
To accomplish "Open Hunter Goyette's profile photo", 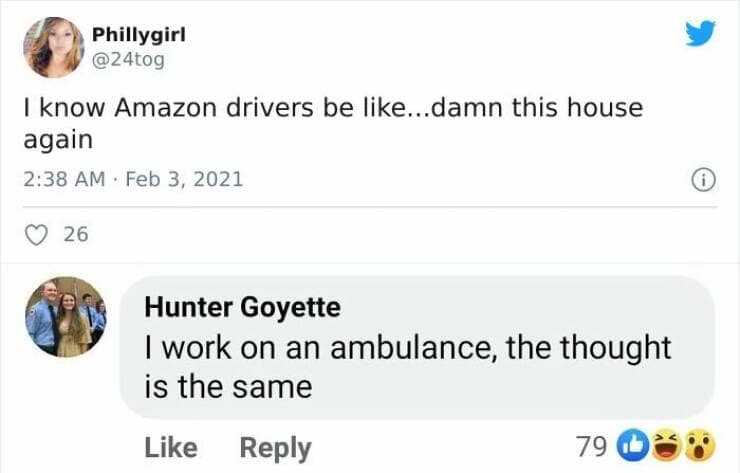I will (x=66, y=317).
